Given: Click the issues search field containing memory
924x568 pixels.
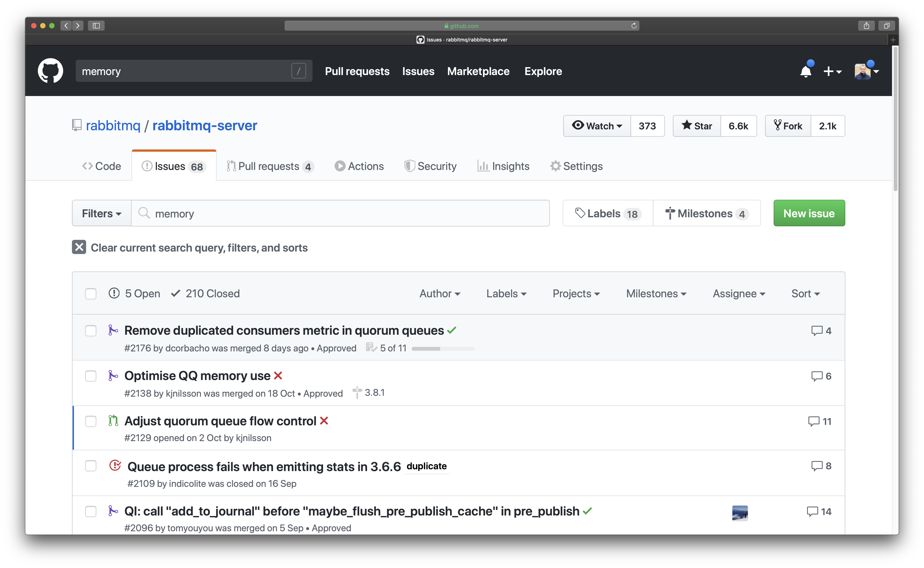Looking at the screenshot, I should [338, 213].
